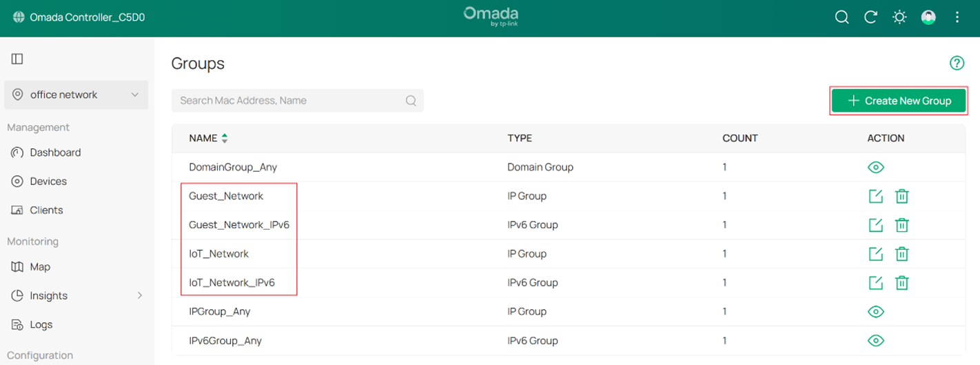Edit the IoT_Network group
The image size is (980, 365).
coord(875,254)
